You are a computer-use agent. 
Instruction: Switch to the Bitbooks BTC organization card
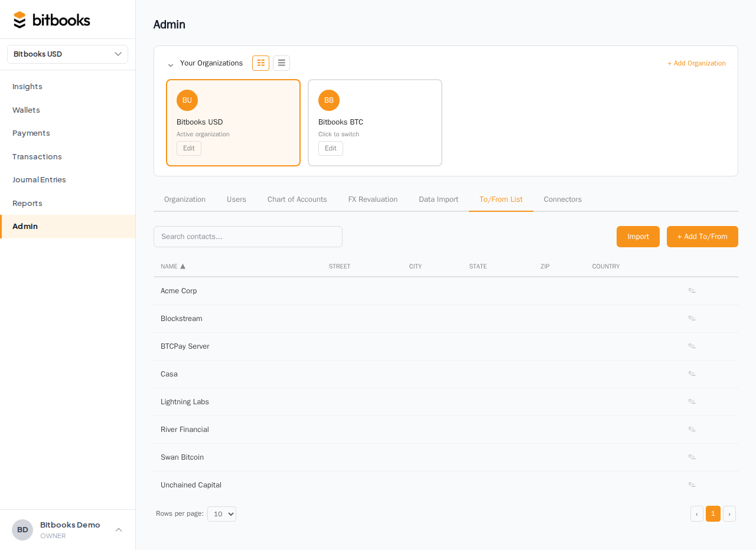(x=375, y=123)
